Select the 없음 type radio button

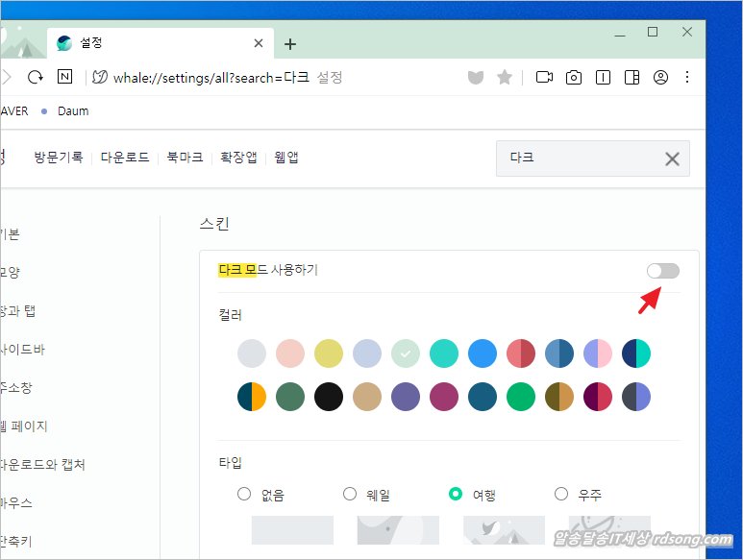[x=244, y=494]
